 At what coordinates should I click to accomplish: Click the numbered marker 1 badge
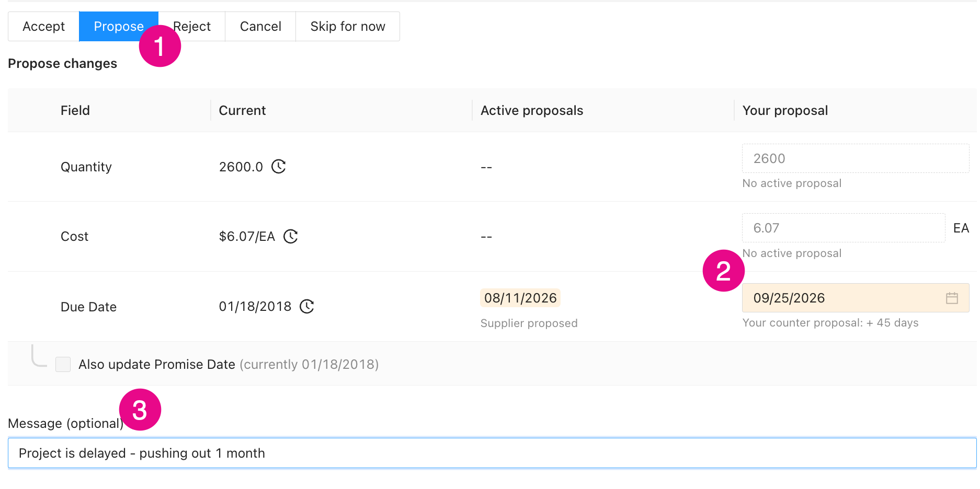click(160, 46)
